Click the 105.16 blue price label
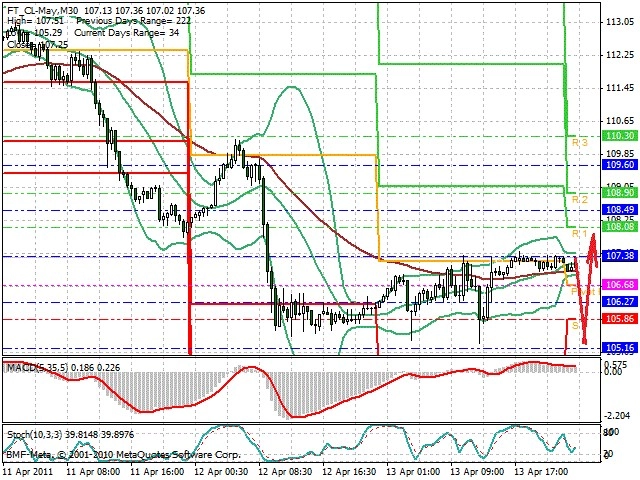 pos(620,348)
